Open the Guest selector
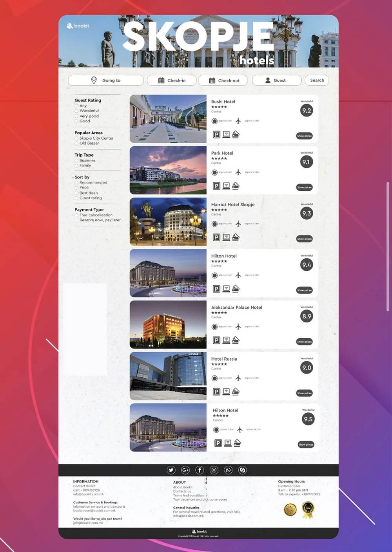The width and height of the screenshot is (392, 552). point(277,80)
